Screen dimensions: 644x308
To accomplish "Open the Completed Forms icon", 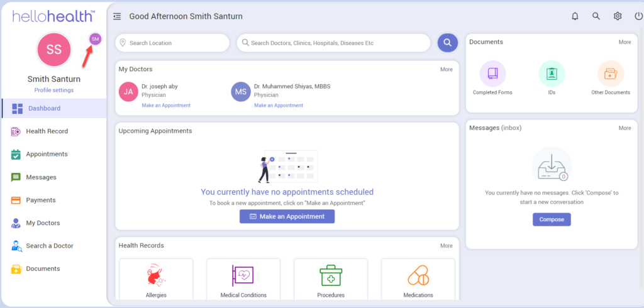I will coord(492,74).
